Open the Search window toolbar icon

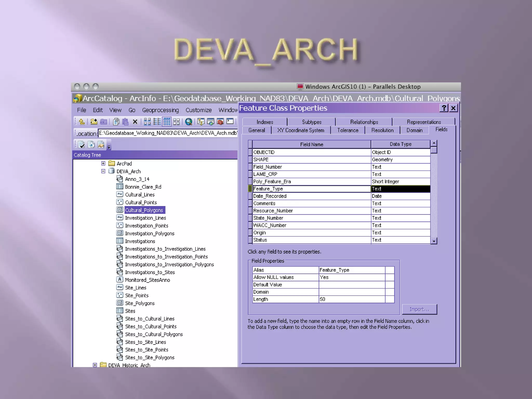point(211,122)
